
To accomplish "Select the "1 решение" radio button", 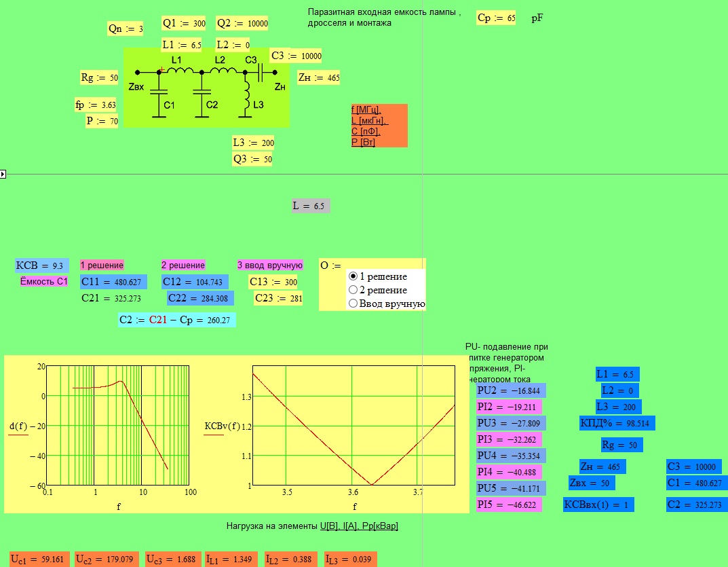I will click(x=353, y=276).
